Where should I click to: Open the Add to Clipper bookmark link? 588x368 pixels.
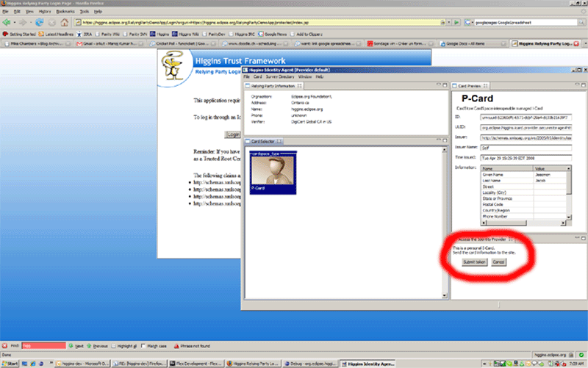coord(306,34)
